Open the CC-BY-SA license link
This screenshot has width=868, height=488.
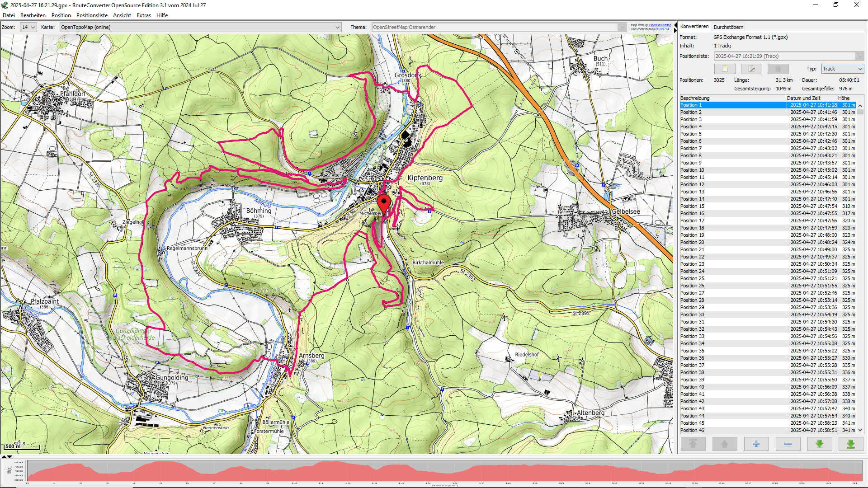(x=662, y=29)
